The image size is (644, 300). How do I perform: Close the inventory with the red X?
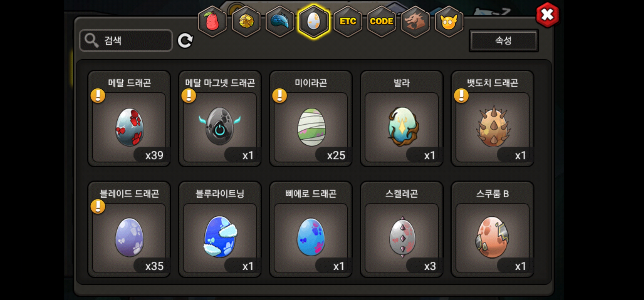point(547,15)
